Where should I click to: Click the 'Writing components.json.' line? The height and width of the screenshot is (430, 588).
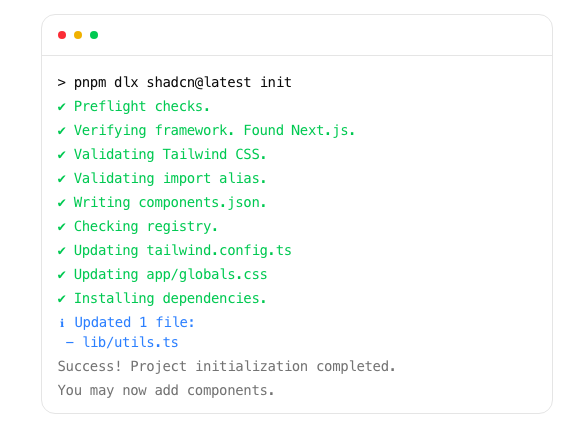[170, 202]
